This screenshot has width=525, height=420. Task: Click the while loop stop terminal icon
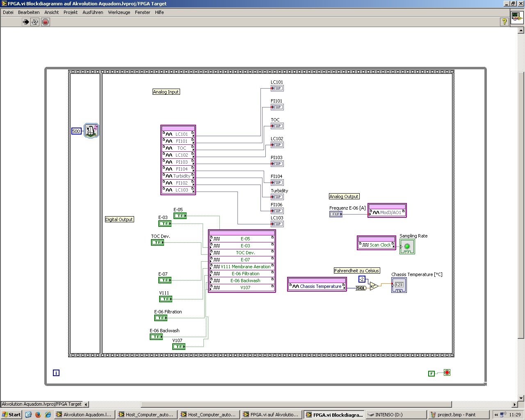[447, 372]
